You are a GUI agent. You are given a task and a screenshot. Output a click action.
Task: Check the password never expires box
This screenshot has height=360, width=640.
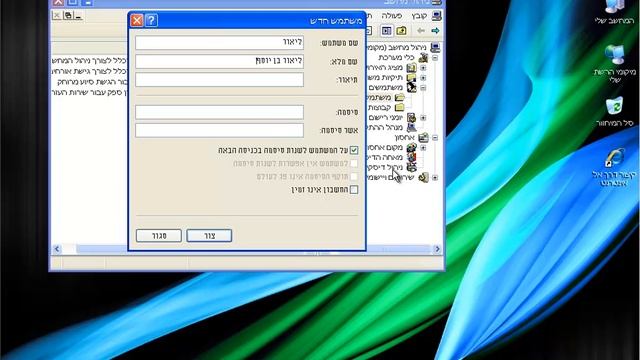(x=354, y=176)
